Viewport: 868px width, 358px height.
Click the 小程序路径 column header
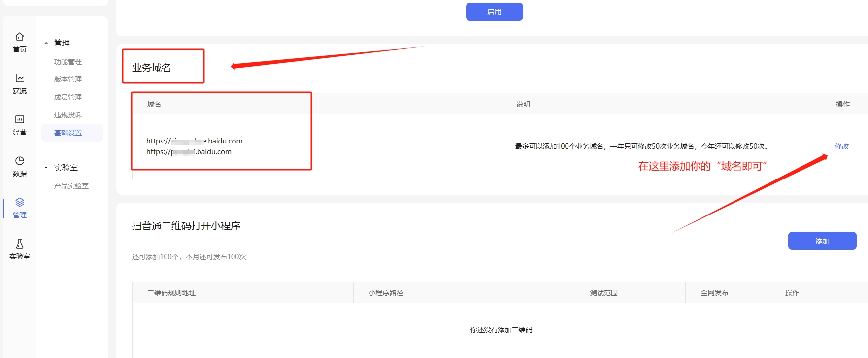click(x=386, y=293)
